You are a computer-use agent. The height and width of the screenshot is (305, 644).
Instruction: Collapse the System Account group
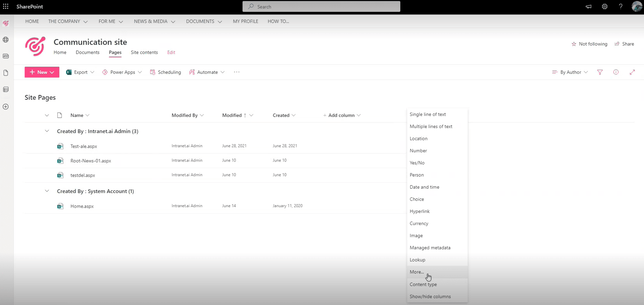[x=47, y=191]
